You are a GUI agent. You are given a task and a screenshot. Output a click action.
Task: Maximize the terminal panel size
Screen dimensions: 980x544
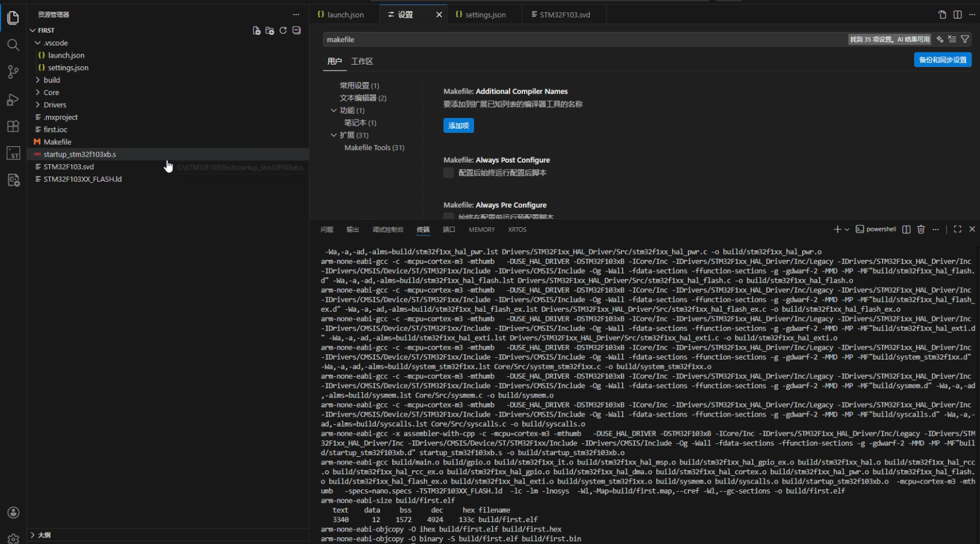pos(957,230)
